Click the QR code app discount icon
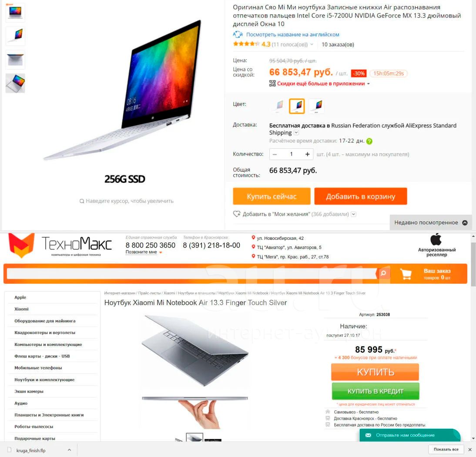This screenshot has height=457, width=476. coord(272,84)
